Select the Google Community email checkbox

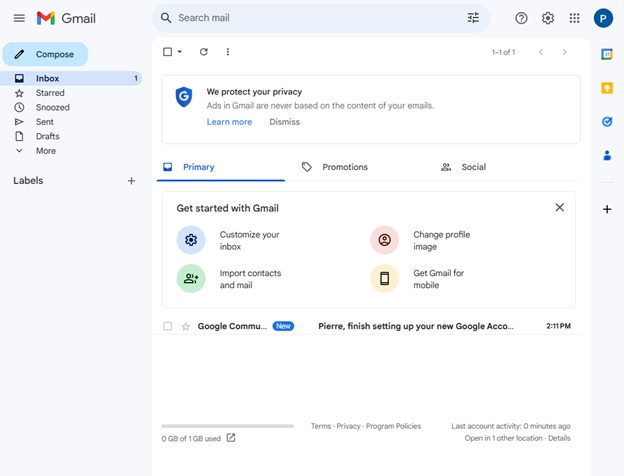coord(168,326)
